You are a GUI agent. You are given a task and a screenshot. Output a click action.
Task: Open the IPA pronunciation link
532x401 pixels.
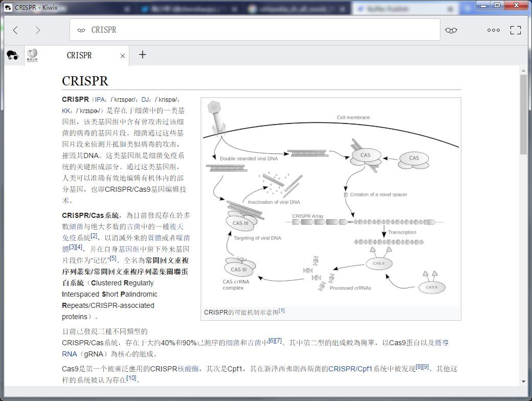pyautogui.click(x=100, y=100)
